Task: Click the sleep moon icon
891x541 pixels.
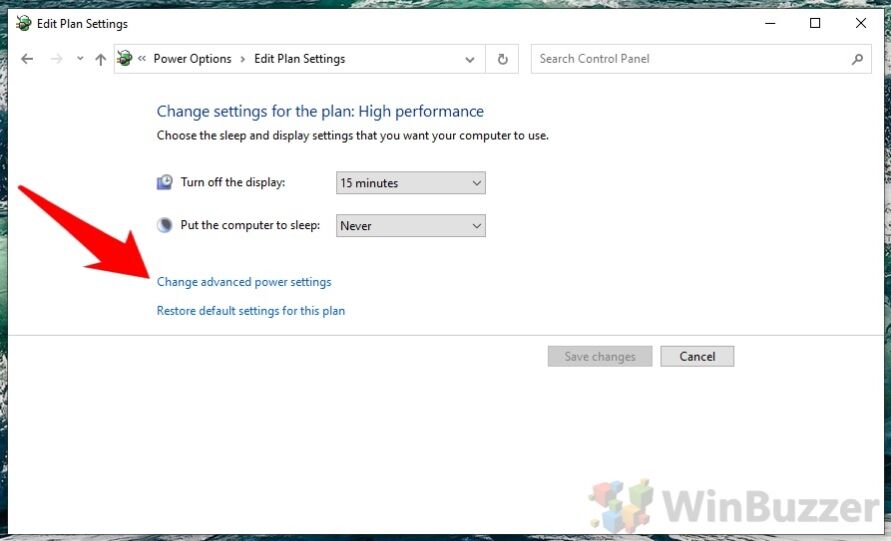Action: click(x=164, y=226)
